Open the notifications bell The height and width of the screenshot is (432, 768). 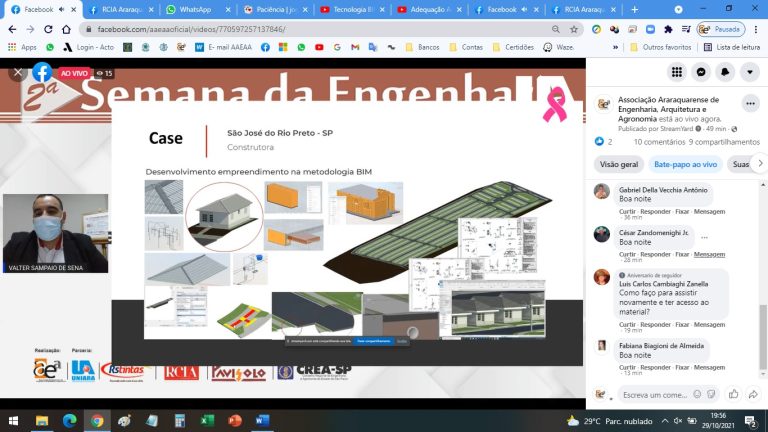pyautogui.click(x=725, y=72)
